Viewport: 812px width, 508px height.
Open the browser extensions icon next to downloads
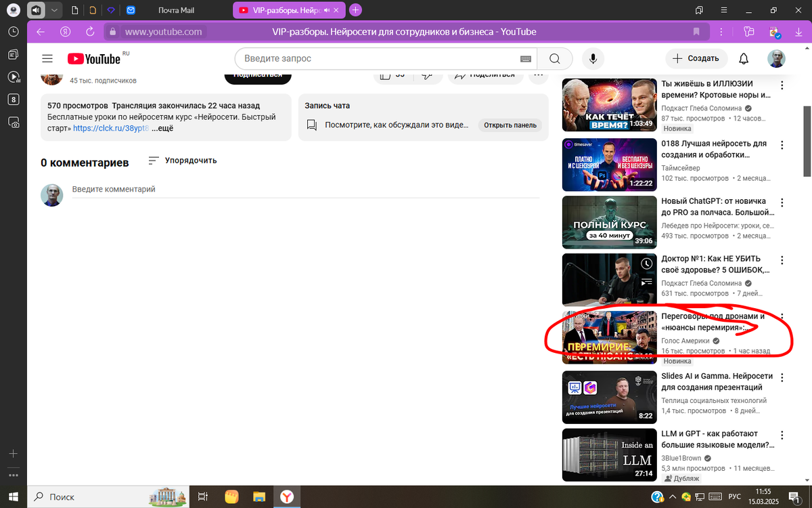tap(774, 32)
